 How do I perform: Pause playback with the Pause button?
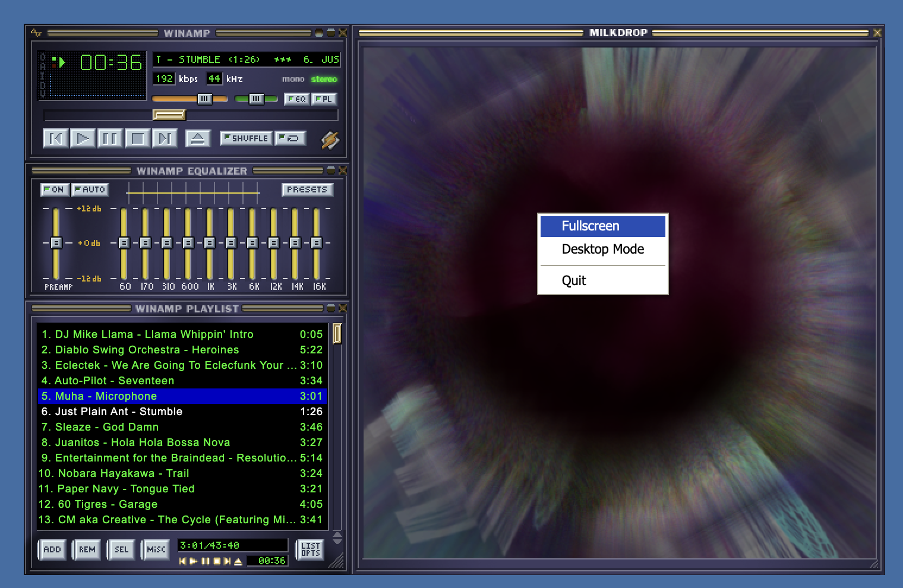(x=110, y=138)
